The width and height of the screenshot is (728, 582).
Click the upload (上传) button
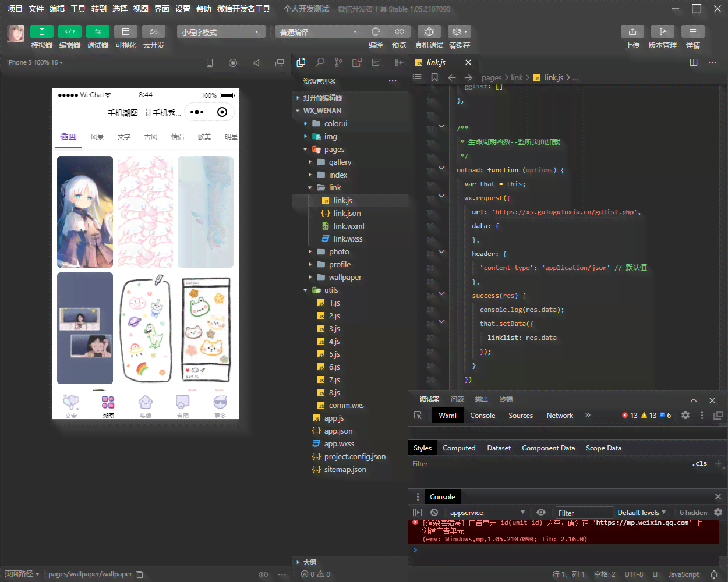tap(632, 31)
